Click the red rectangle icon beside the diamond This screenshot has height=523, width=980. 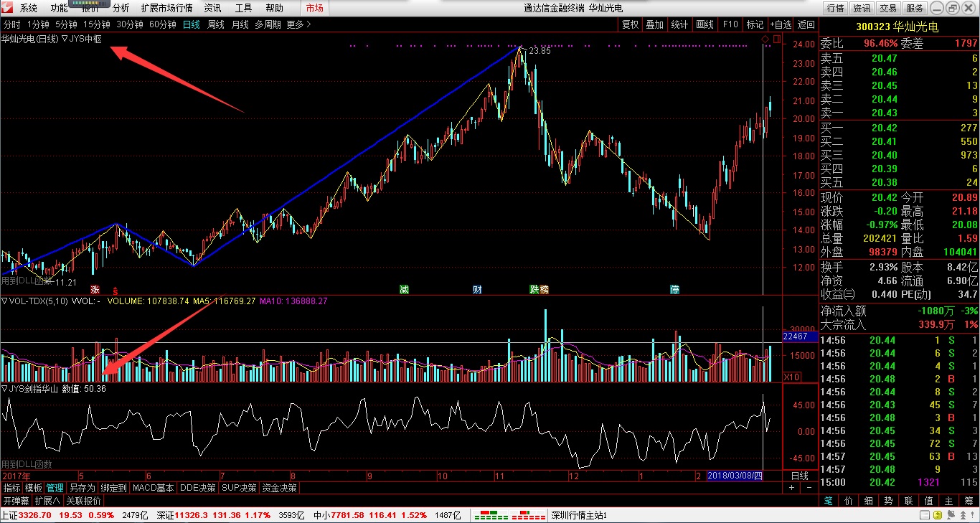(776, 38)
